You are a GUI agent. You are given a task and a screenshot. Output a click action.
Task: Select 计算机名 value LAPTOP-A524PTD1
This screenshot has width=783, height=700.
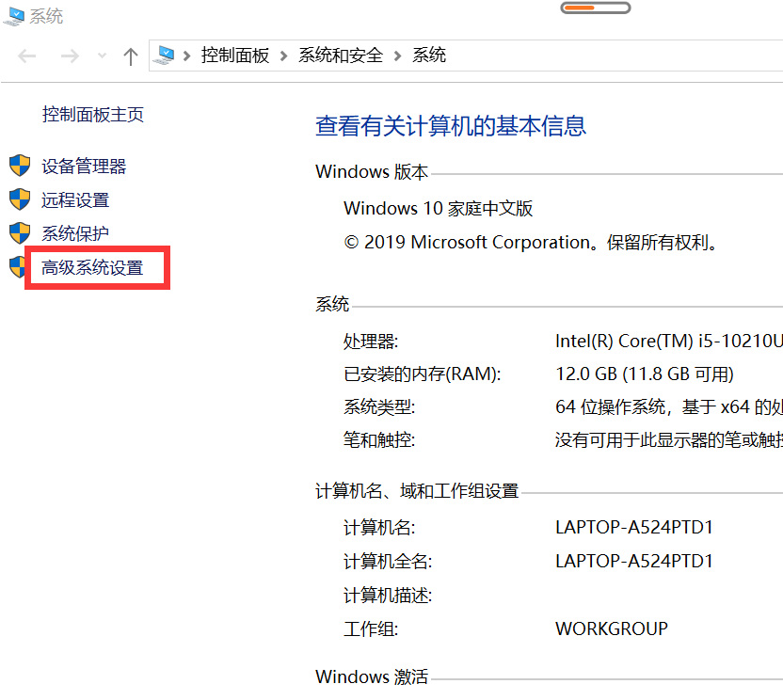633,527
